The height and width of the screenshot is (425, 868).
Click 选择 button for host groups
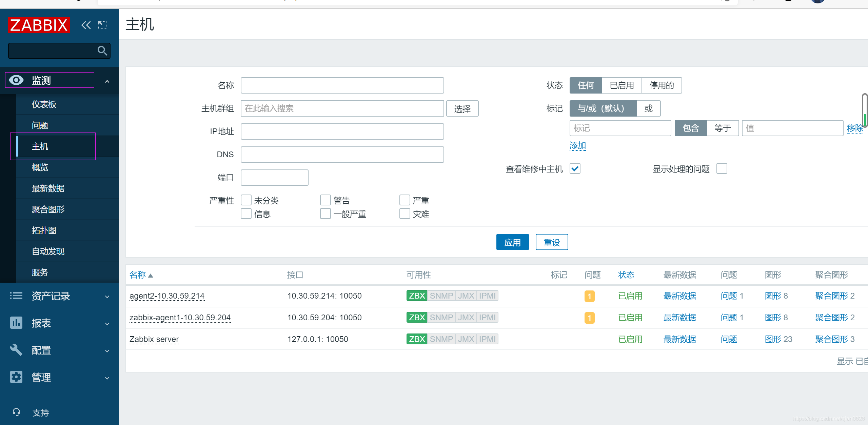pos(462,108)
